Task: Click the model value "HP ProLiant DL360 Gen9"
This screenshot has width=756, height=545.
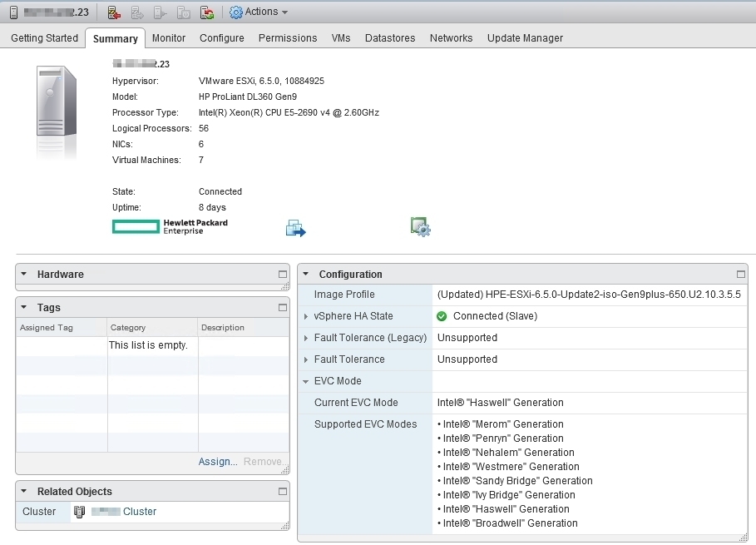Action: pos(248,97)
